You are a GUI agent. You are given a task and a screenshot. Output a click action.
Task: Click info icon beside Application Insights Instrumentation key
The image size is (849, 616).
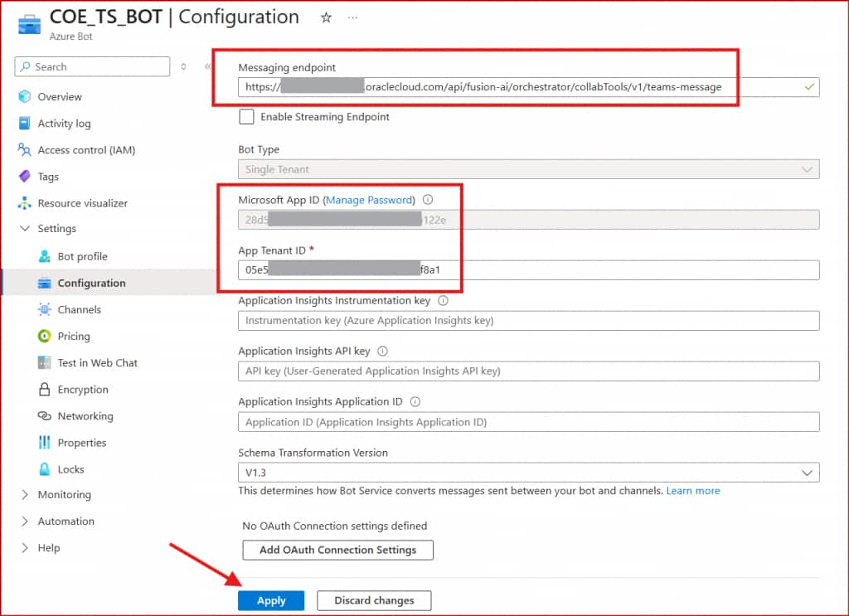pyautogui.click(x=443, y=301)
